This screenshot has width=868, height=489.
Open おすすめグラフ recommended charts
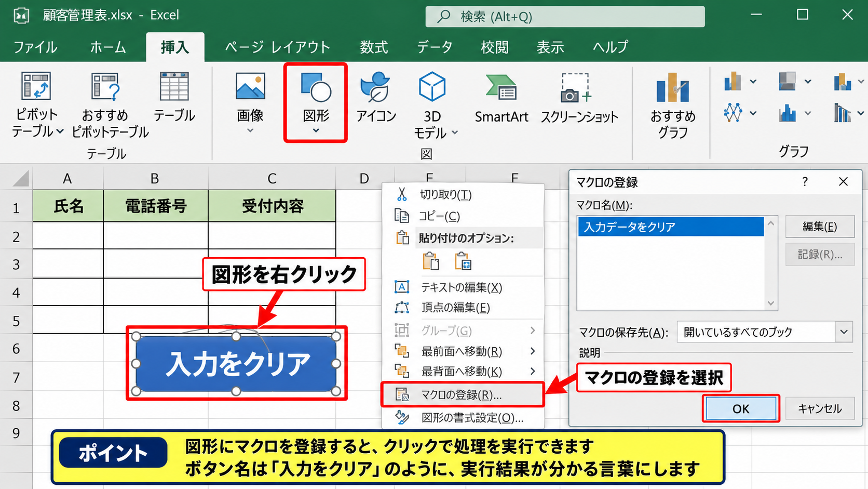click(x=673, y=105)
